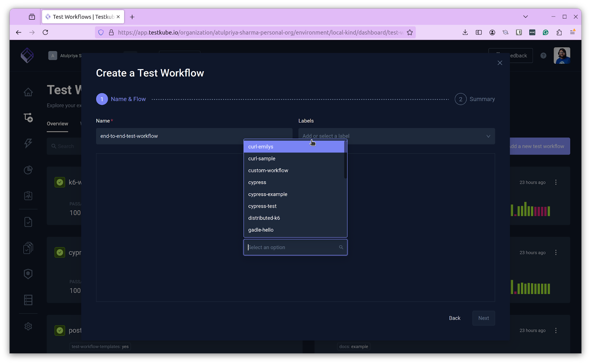Go to step 1 Name & Flow

(121, 99)
